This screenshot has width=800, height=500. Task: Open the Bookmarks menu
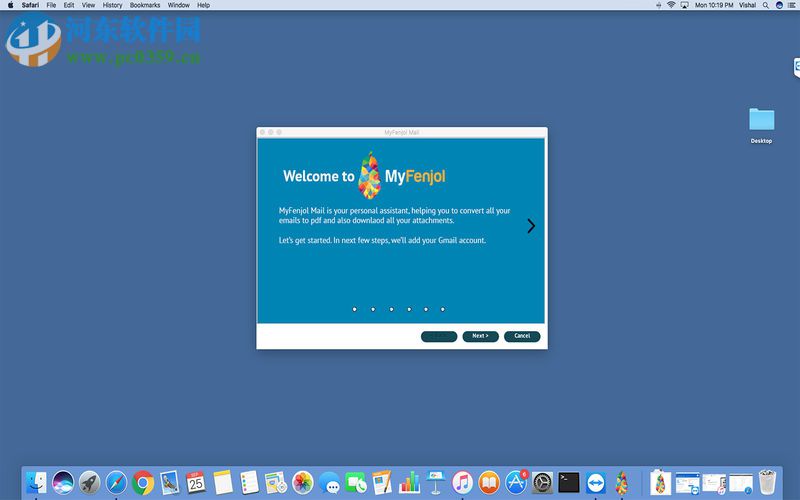145,5
